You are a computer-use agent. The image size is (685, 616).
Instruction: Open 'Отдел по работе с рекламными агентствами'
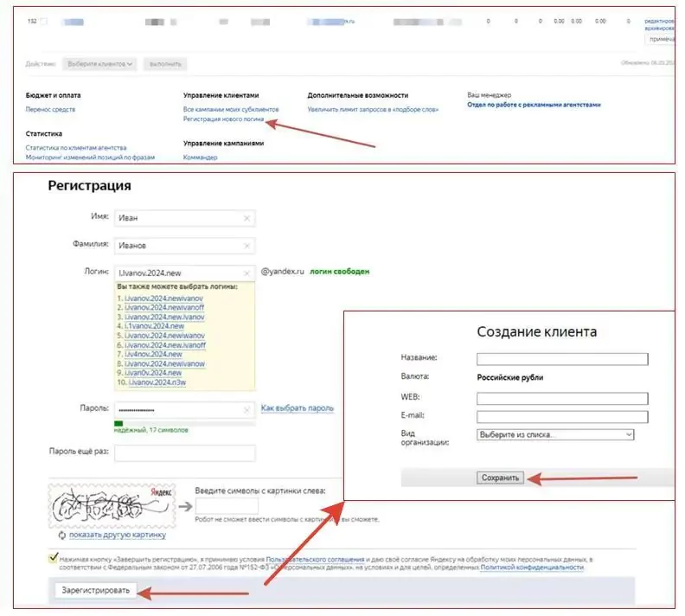click(x=534, y=105)
